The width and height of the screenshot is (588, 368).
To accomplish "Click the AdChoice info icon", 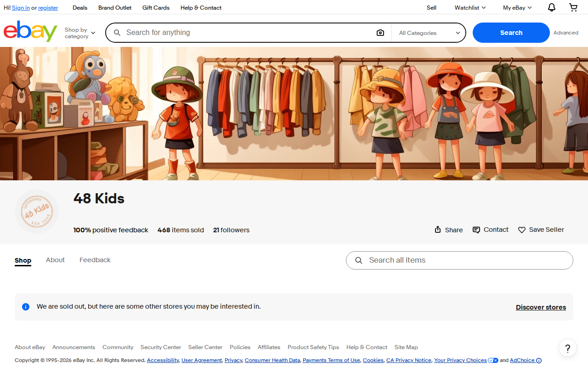I will [539, 361].
